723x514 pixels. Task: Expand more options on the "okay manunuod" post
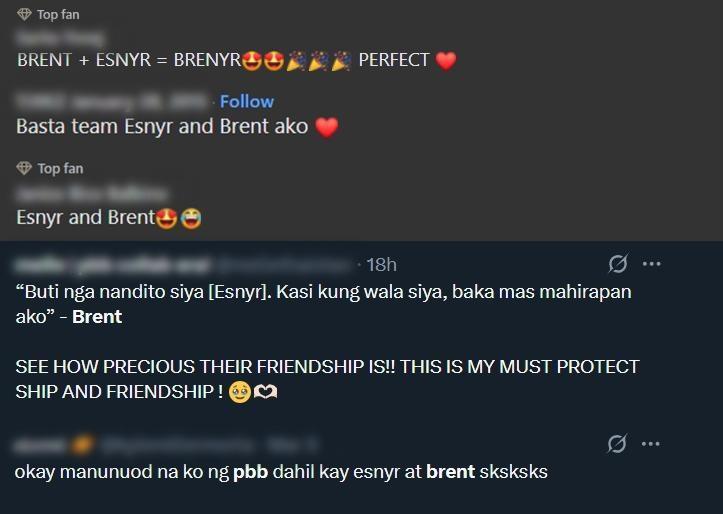652,443
